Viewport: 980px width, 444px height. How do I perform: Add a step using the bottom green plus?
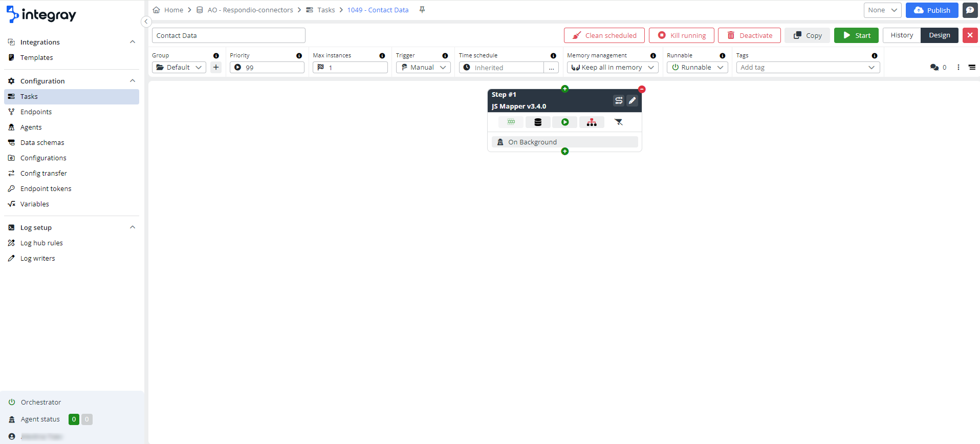coord(565,152)
